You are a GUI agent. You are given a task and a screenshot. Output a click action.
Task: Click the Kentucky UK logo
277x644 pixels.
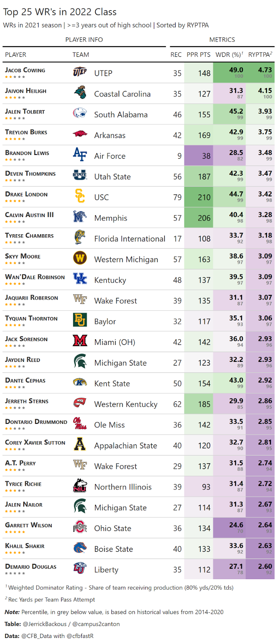(80, 279)
